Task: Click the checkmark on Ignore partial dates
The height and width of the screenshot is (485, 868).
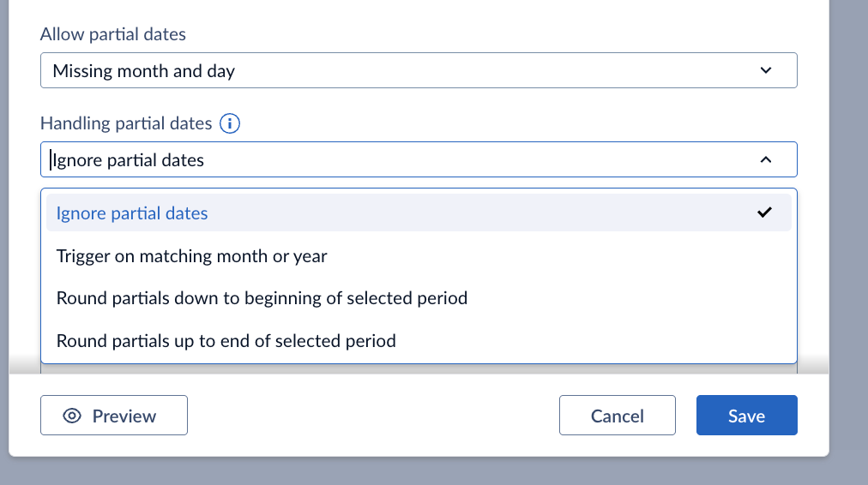Action: [765, 213]
